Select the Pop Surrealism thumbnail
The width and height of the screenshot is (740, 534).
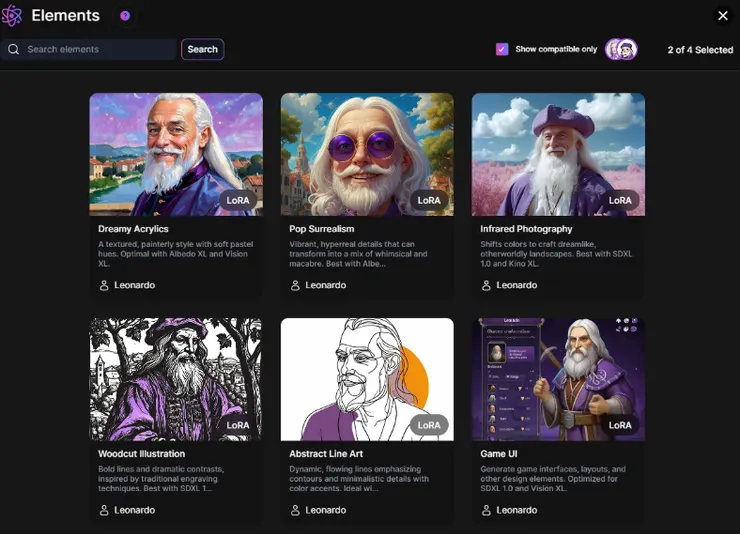pyautogui.click(x=367, y=154)
